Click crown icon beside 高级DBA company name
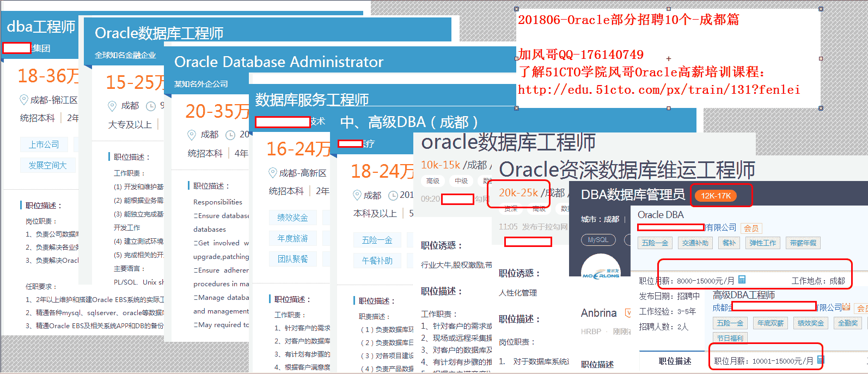 (846, 307)
